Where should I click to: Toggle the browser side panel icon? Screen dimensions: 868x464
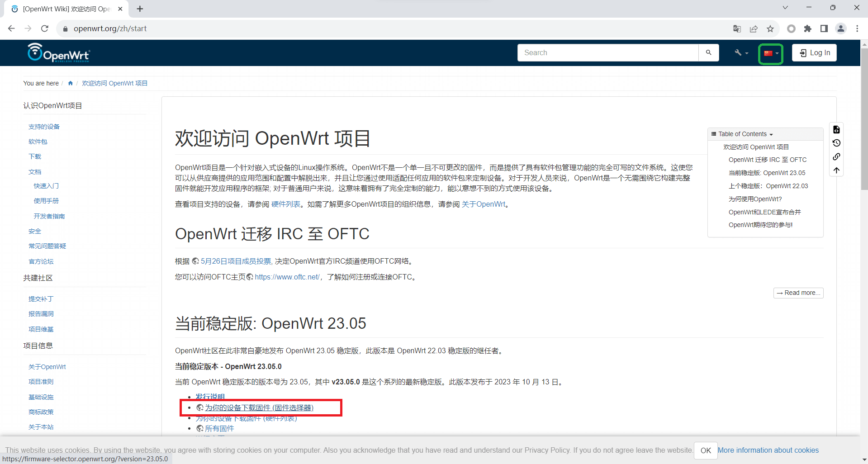tap(824, 28)
